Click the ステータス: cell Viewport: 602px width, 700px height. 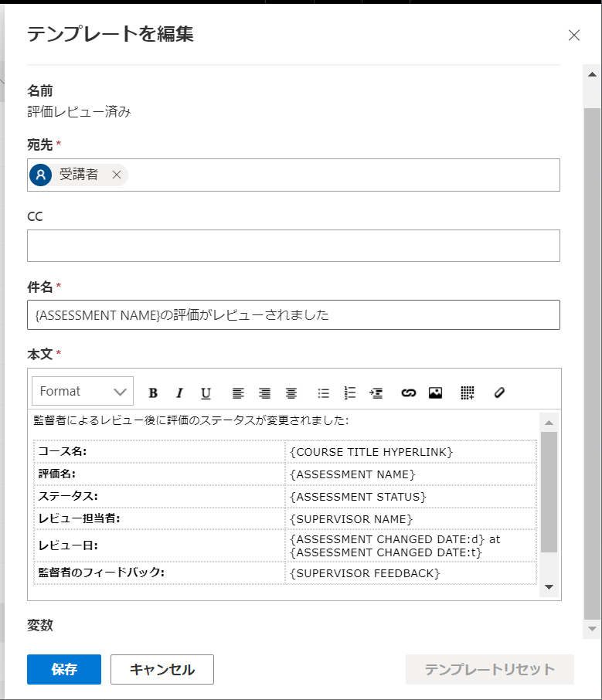[159, 497]
